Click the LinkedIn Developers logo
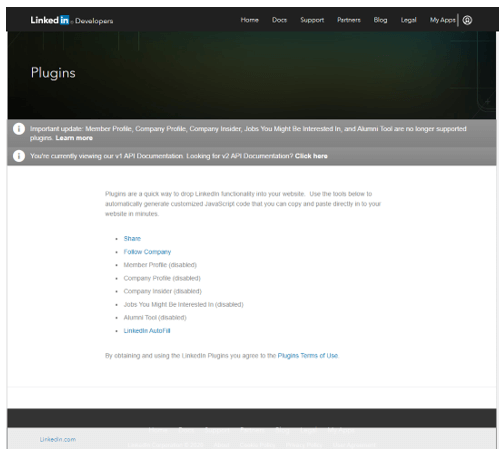504x460 pixels. (72, 20)
